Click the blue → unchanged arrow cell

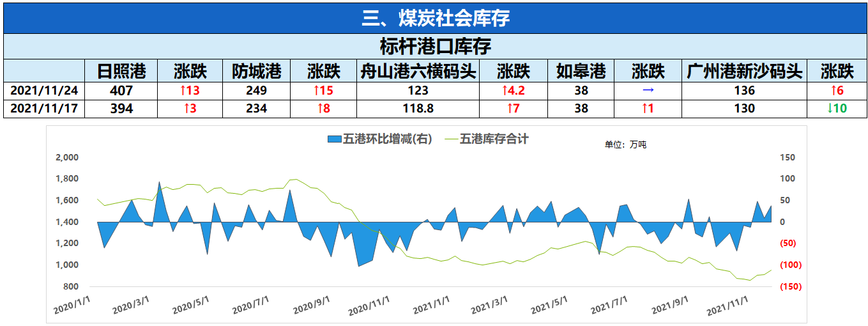pos(648,91)
